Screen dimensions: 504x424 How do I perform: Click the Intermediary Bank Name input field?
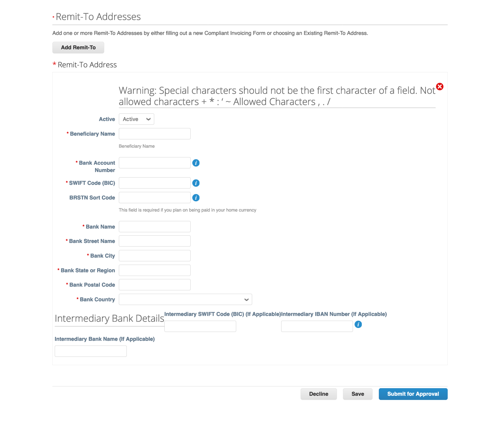click(91, 351)
